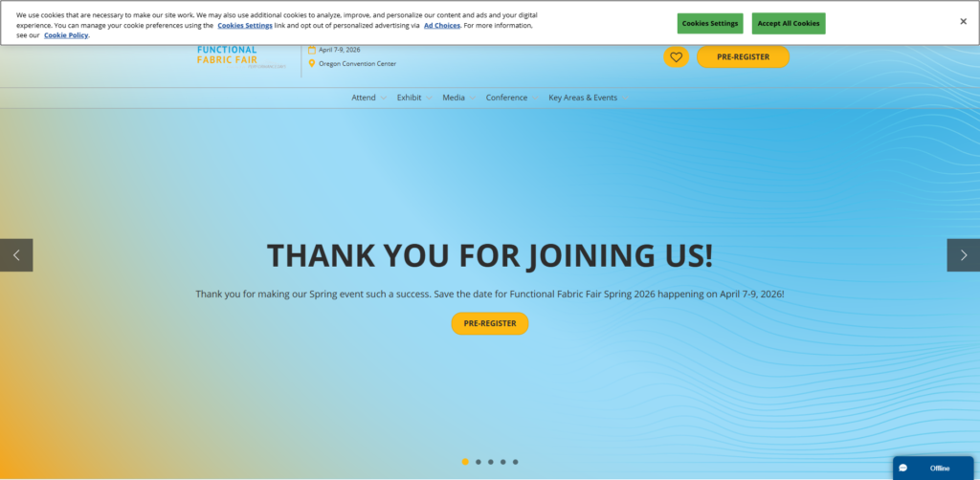Click the next slide arrow

(x=963, y=254)
